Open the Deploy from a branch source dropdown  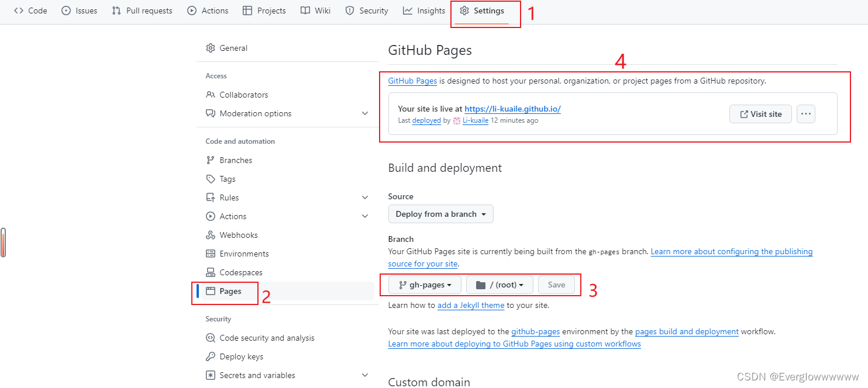(x=440, y=214)
